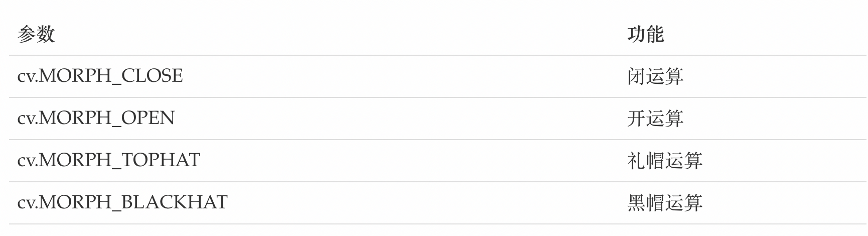Image resolution: width=868 pixels, height=236 pixels.
Task: Select the cv.MORPH_CLOSE parameter cell
Action: [x=100, y=76]
